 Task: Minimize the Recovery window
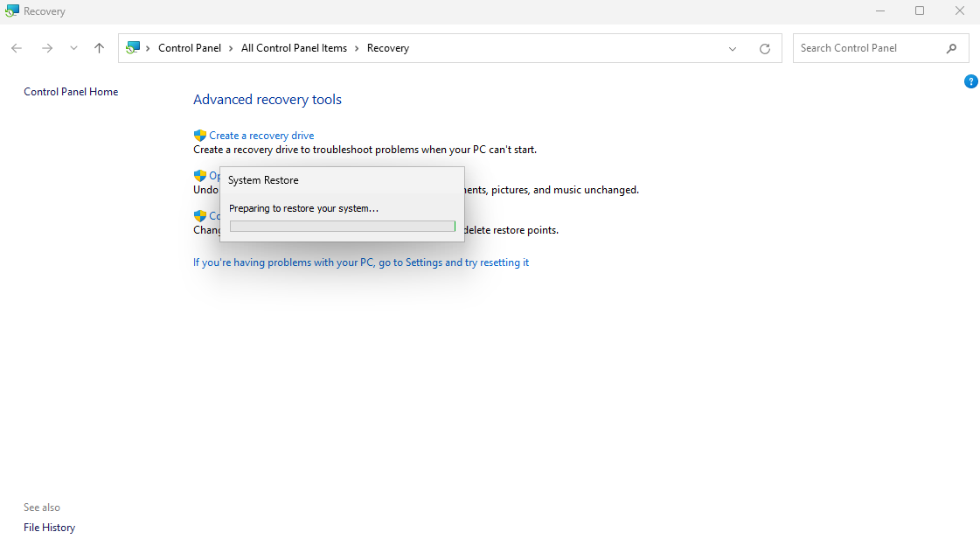tap(880, 10)
